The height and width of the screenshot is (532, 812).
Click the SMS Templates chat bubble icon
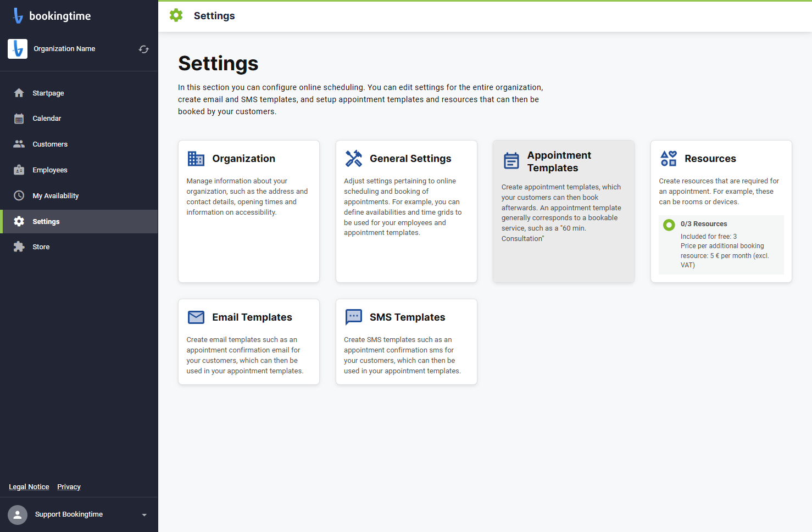tap(354, 317)
